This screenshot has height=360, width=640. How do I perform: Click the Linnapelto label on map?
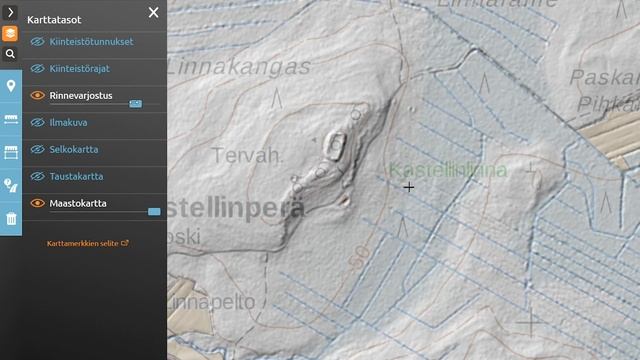tap(211, 302)
